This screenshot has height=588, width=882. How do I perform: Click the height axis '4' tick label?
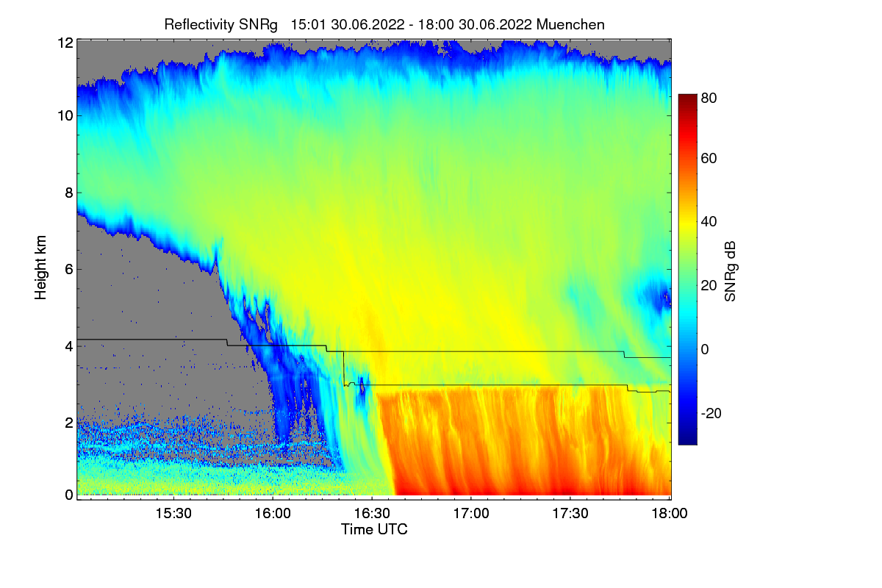(69, 345)
